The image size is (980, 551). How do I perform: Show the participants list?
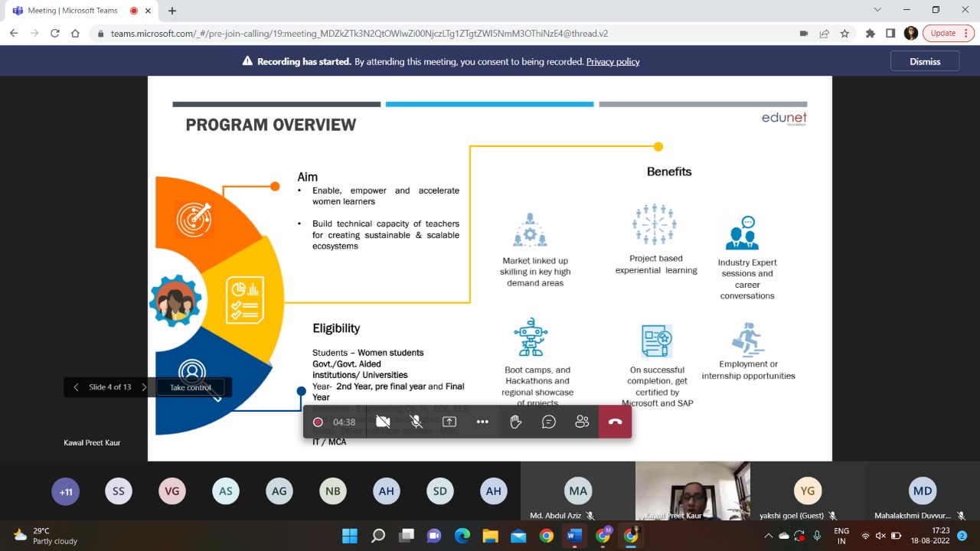582,422
